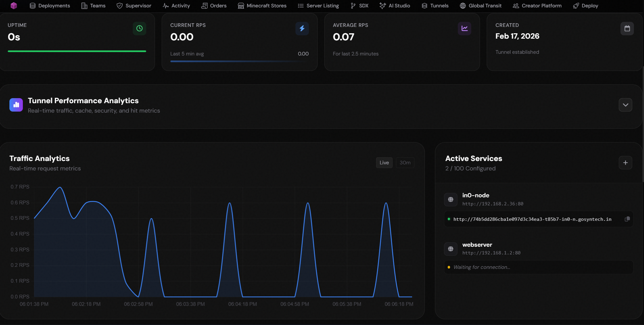644x325 pixels.
Task: Click the 06:04:18 PM chart peak
Action: [230, 203]
